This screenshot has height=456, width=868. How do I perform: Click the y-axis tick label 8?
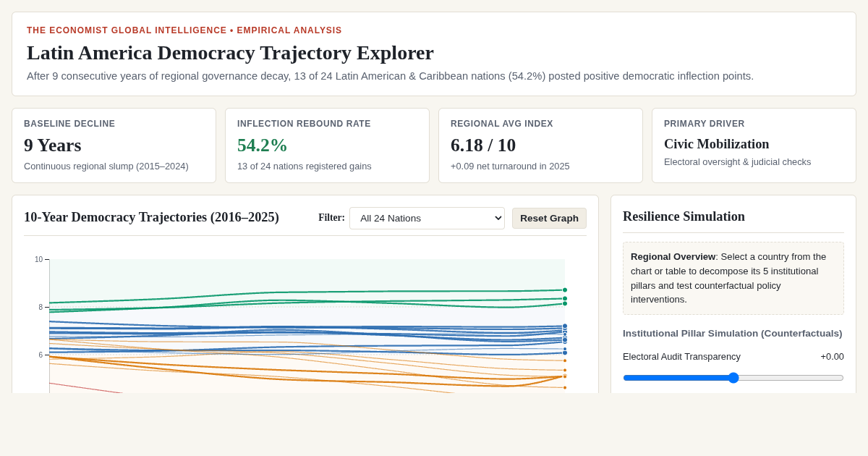coord(41,308)
